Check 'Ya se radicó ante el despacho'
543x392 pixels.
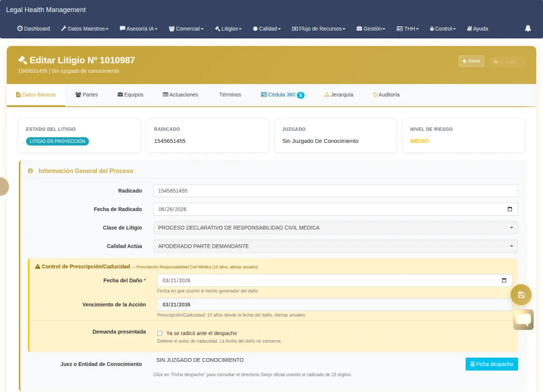click(160, 333)
